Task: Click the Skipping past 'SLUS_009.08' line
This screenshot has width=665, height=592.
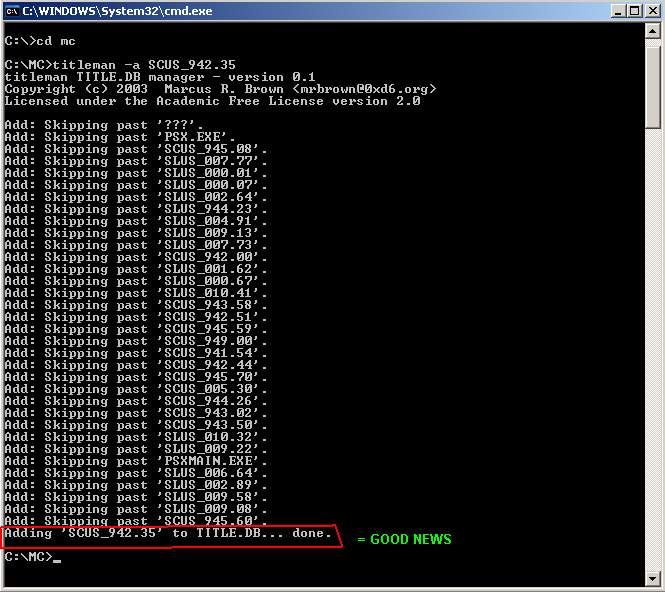Action: pos(136,509)
